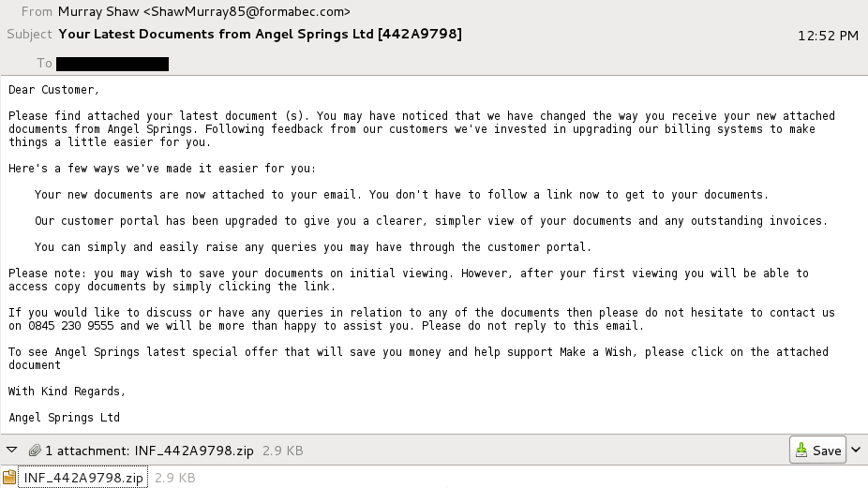Click the "Subject" header label
This screenshot has width=868, height=488.
(29, 34)
